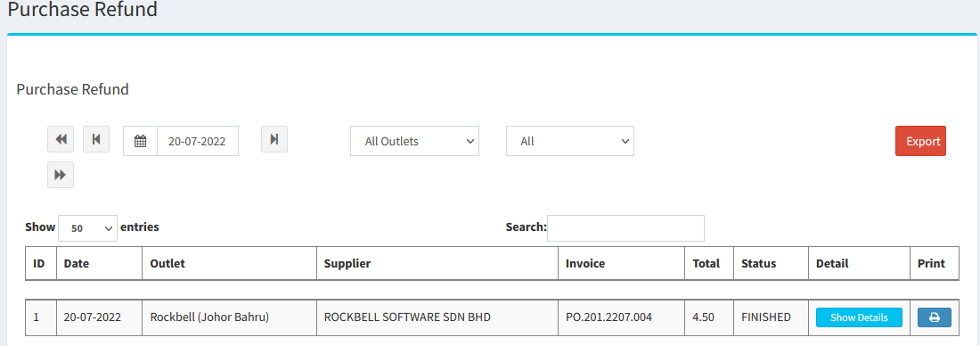The height and width of the screenshot is (346, 980).
Task: Open the All Outlets dropdown
Action: pyautogui.click(x=414, y=141)
